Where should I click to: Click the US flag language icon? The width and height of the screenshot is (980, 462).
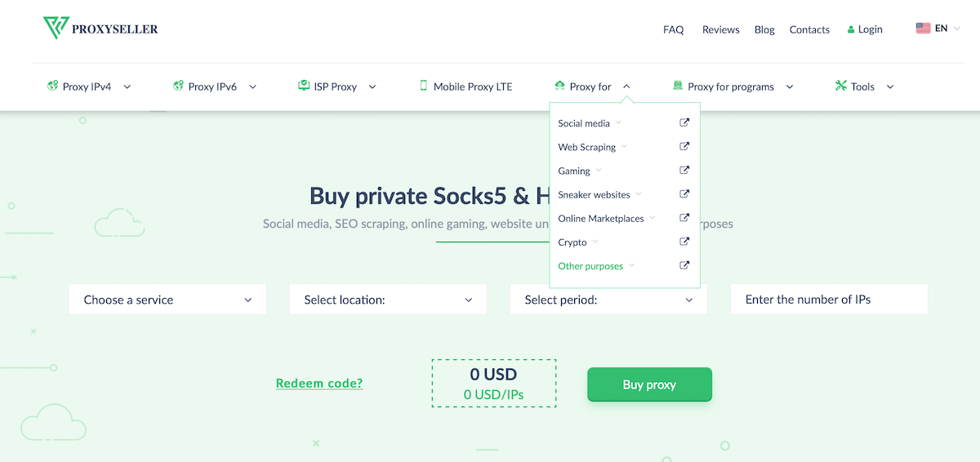click(923, 29)
